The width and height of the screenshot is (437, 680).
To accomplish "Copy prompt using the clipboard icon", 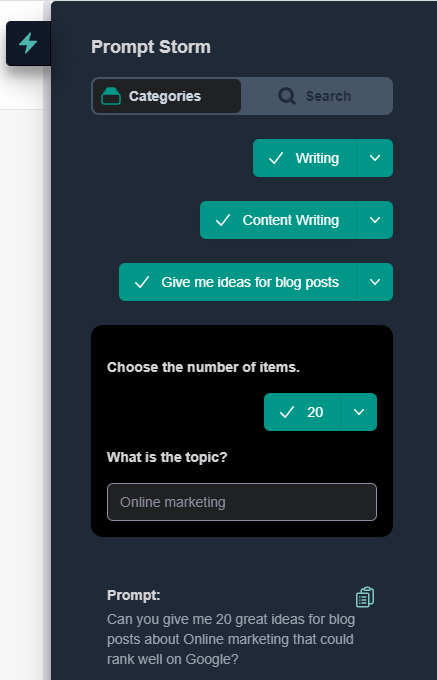I will pyautogui.click(x=365, y=597).
